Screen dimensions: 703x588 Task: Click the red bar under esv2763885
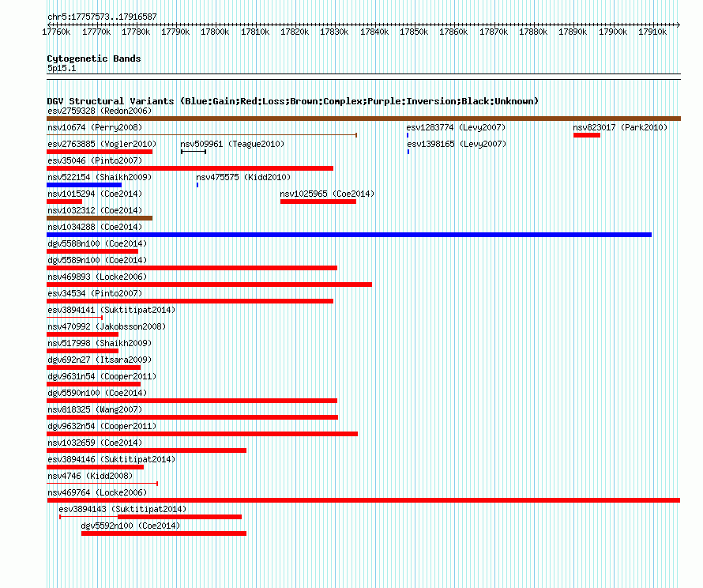click(100, 152)
